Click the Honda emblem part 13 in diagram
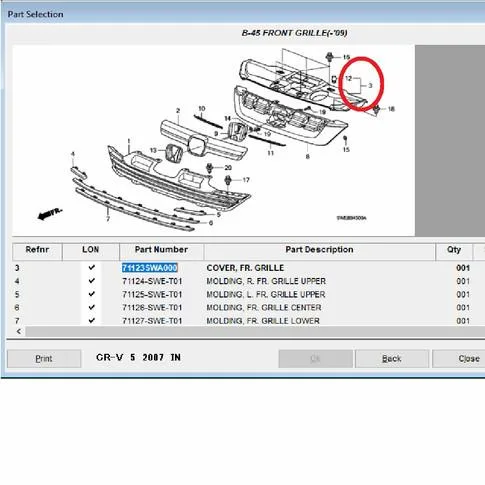Screen dimensions: 485x485 tap(173, 154)
